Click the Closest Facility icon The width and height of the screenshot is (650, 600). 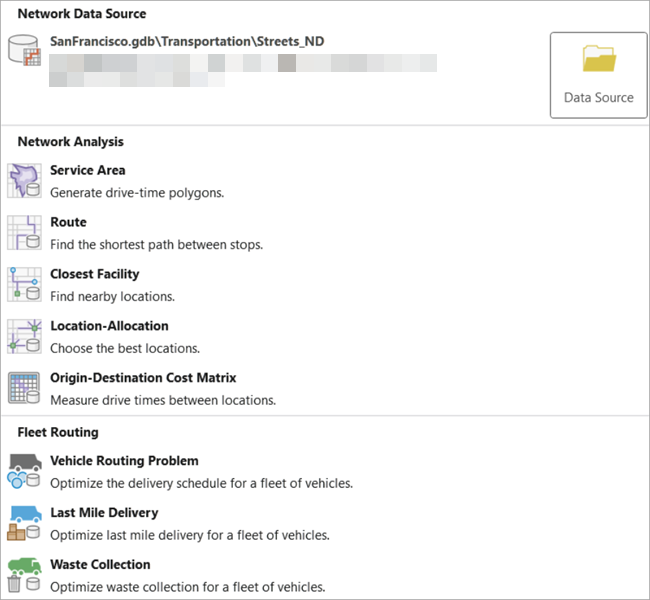click(23, 285)
